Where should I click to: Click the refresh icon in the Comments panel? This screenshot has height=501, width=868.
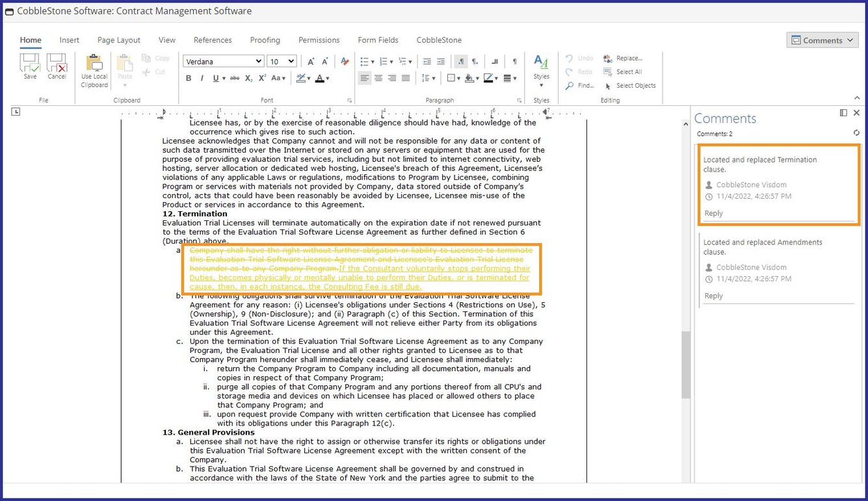856,133
